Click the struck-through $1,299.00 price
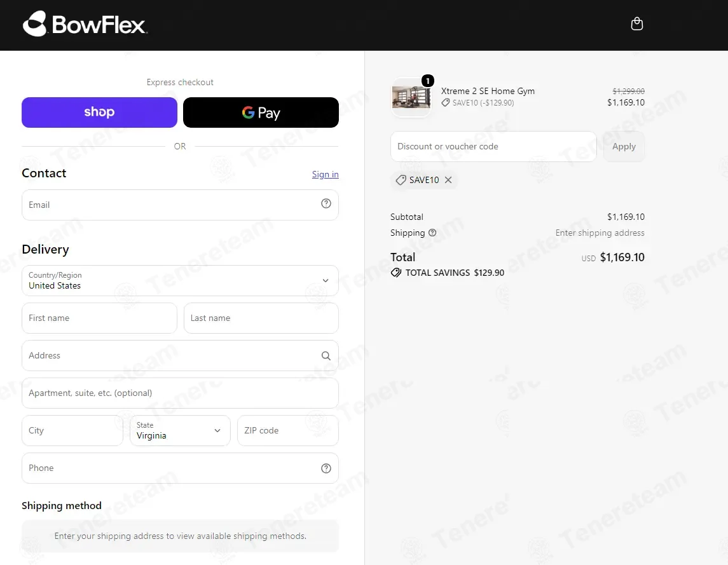The image size is (728, 565). (x=628, y=91)
